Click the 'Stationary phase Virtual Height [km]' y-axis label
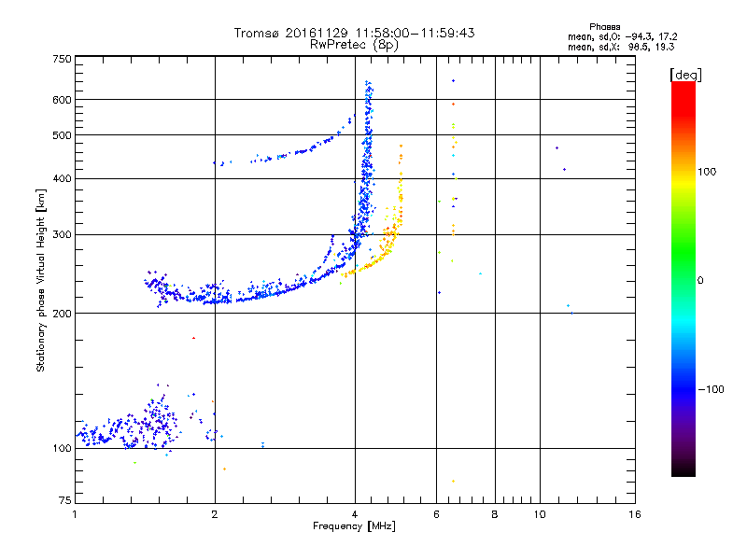Screen dimensions: 747x560 [x=40, y=280]
